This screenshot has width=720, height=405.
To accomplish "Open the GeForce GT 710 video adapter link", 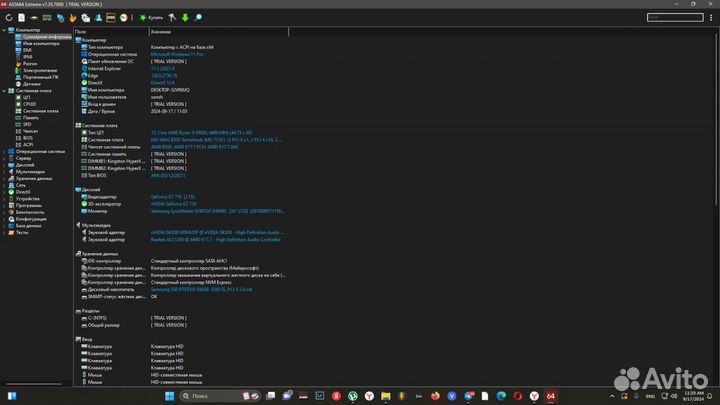I will tap(173, 197).
